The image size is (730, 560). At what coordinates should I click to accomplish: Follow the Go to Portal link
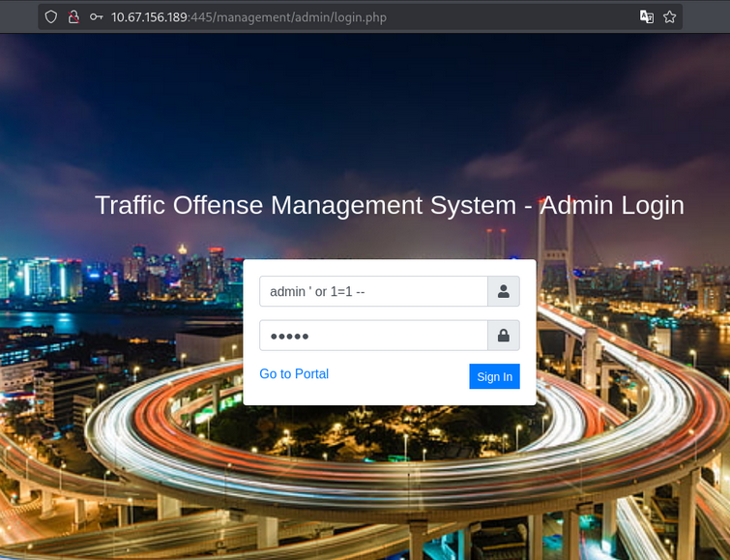[294, 374]
